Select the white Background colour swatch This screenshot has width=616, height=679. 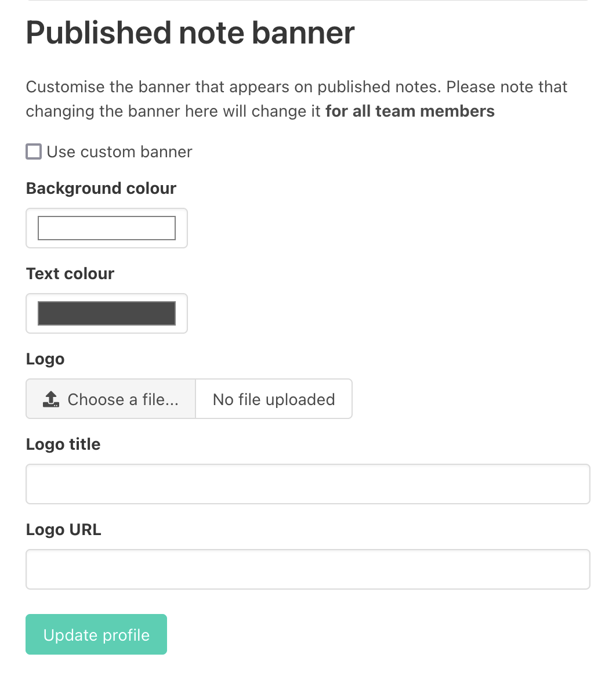pyautogui.click(x=106, y=227)
